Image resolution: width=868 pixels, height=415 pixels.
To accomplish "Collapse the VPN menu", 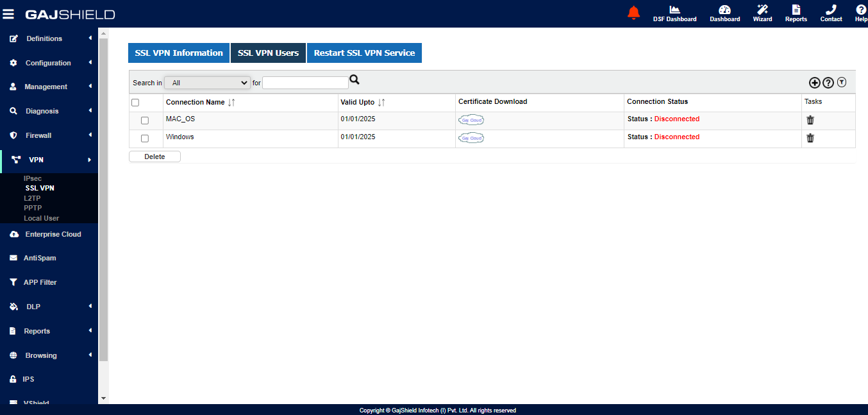I will [x=49, y=160].
